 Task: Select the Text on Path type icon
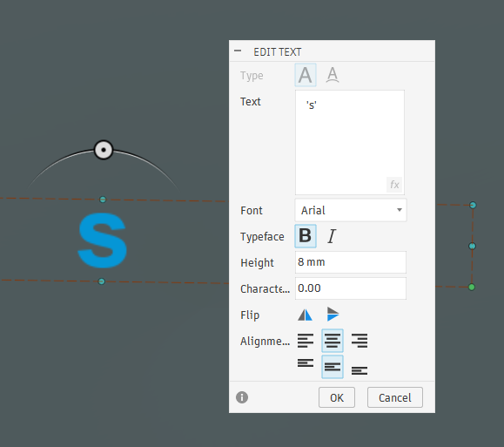333,75
